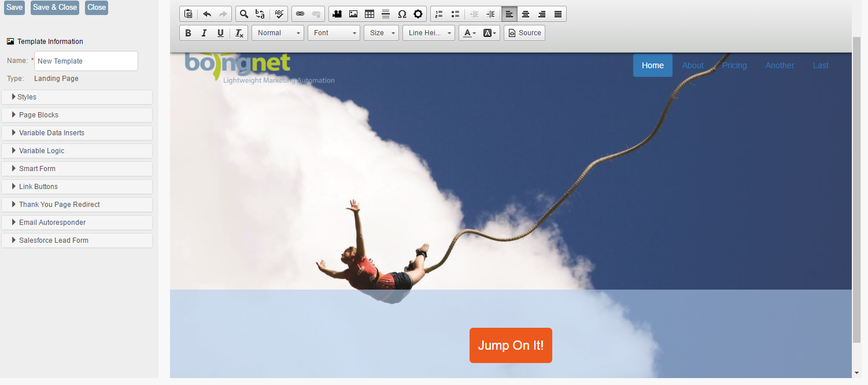
Task: Undo the last edit
Action: pyautogui.click(x=207, y=14)
